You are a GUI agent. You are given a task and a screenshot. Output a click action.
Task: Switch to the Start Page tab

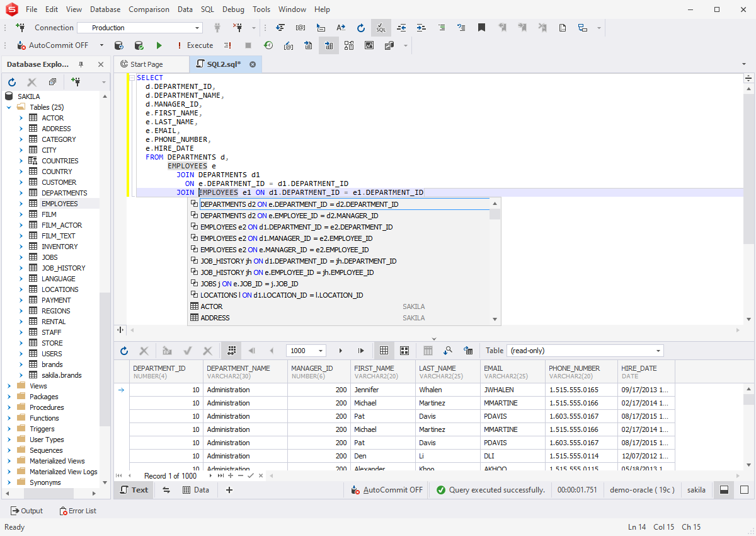(146, 64)
